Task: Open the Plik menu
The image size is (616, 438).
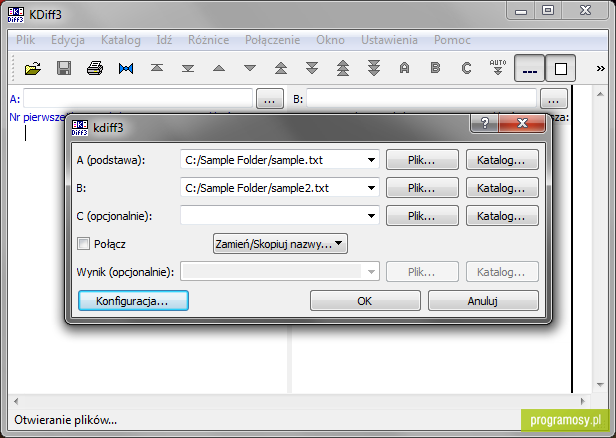Action: (x=26, y=40)
